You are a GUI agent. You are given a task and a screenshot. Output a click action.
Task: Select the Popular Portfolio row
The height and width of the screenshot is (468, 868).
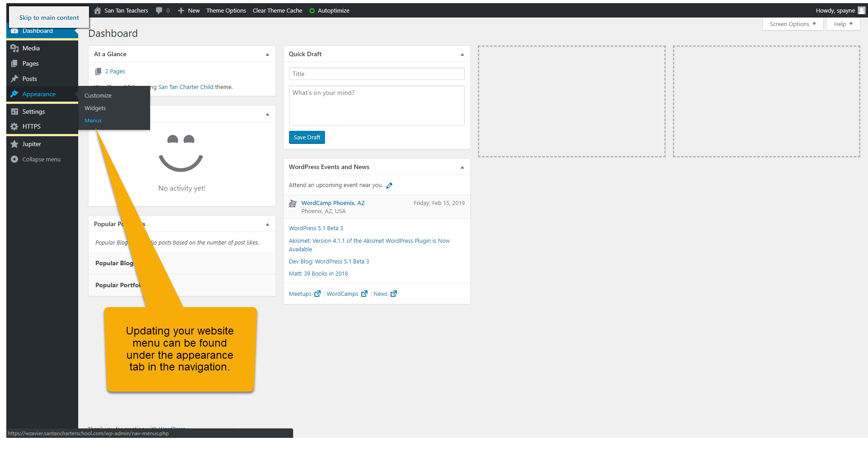[x=182, y=285]
